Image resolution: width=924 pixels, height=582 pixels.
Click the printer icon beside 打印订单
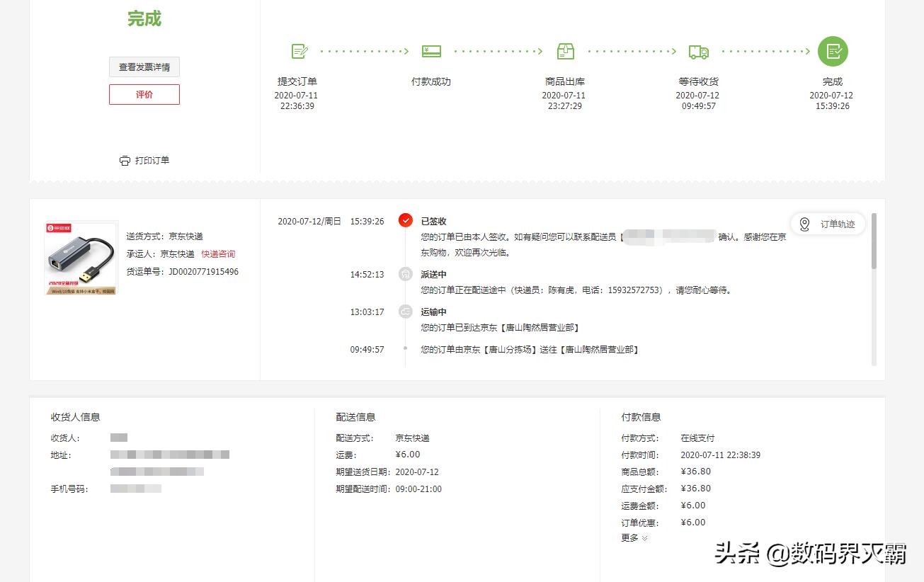click(x=125, y=160)
